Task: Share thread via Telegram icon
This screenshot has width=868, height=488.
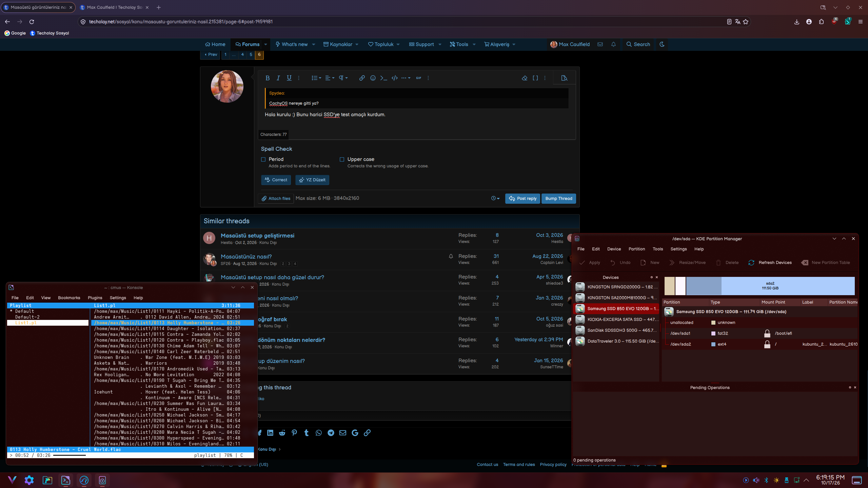Action: click(x=331, y=433)
